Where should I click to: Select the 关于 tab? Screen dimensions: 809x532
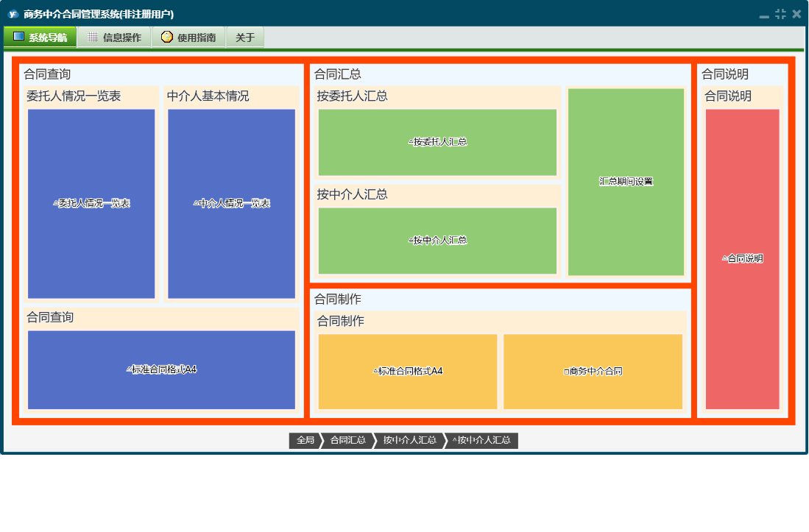245,38
